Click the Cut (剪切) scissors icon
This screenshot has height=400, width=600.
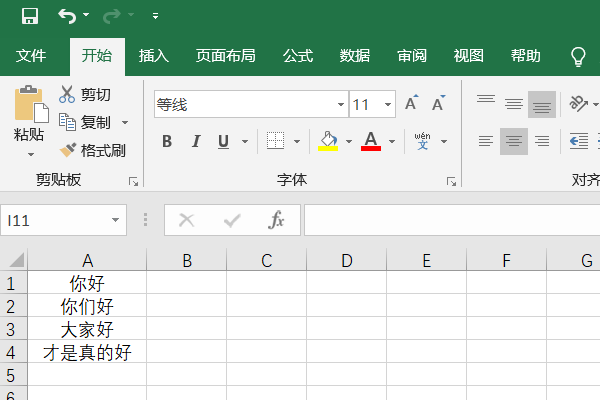tap(67, 94)
